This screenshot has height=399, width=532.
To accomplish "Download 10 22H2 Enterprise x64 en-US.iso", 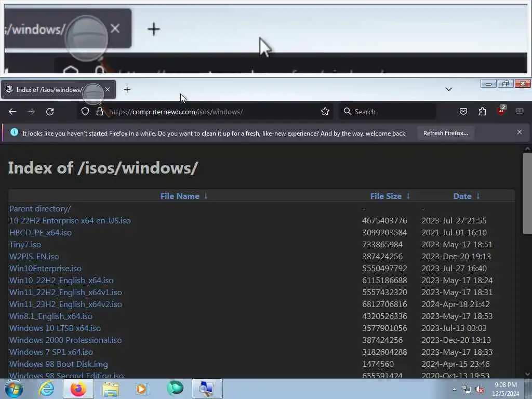I will point(70,220).
